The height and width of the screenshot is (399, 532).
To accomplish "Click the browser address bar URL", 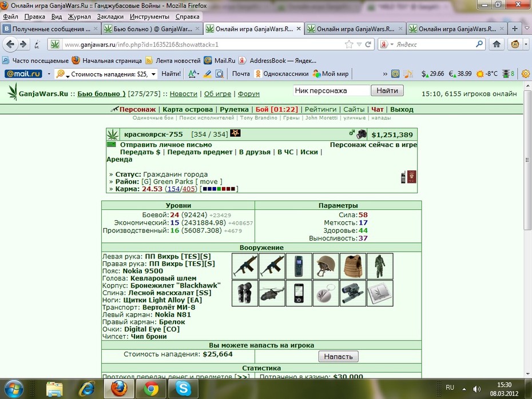I will click(204, 45).
